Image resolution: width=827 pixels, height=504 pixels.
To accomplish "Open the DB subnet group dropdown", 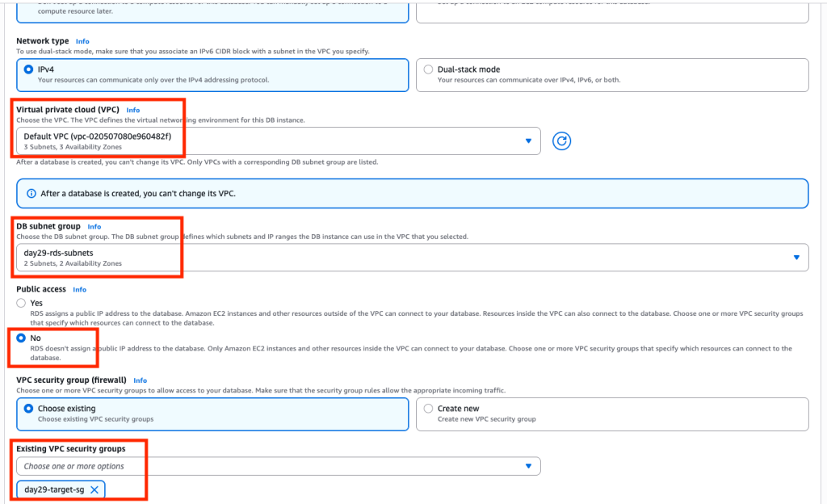I will click(x=413, y=258).
